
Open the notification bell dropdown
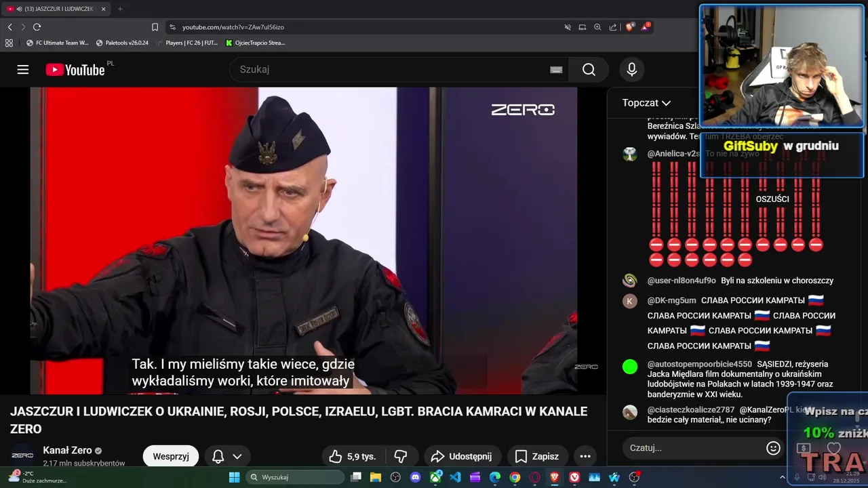click(226, 456)
